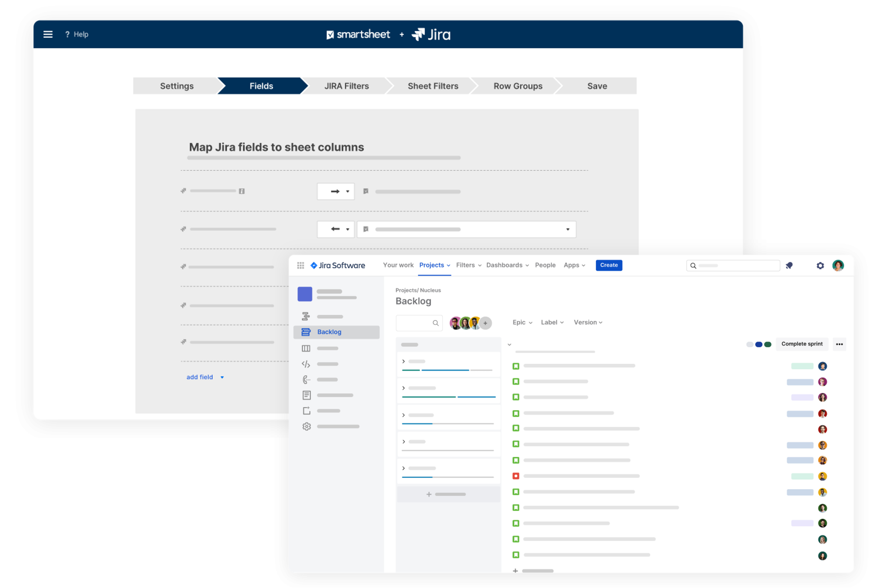881x588 pixels.
Task: Switch to the JIRA Filters step
Action: 346,86
